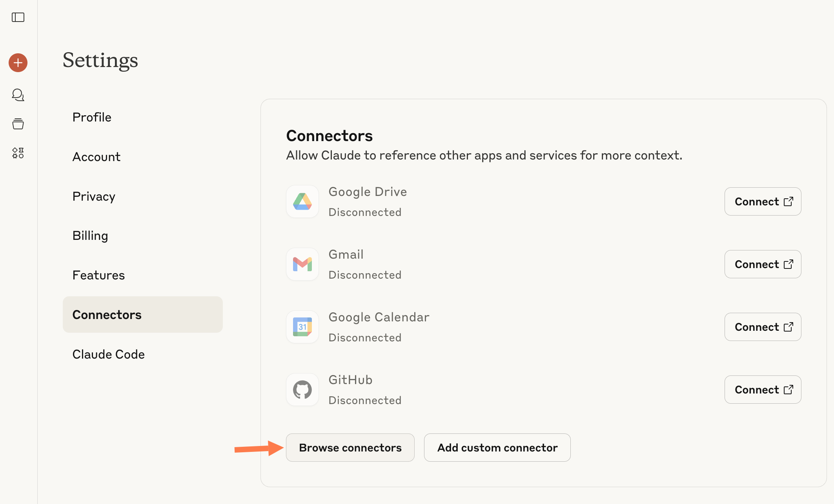Screen dimensions: 834x504
Task: Select the Features settings tab
Action: [x=98, y=275]
